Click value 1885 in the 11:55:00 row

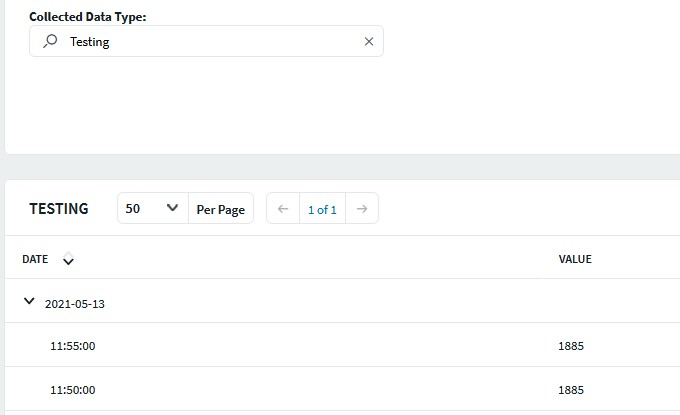tap(571, 346)
